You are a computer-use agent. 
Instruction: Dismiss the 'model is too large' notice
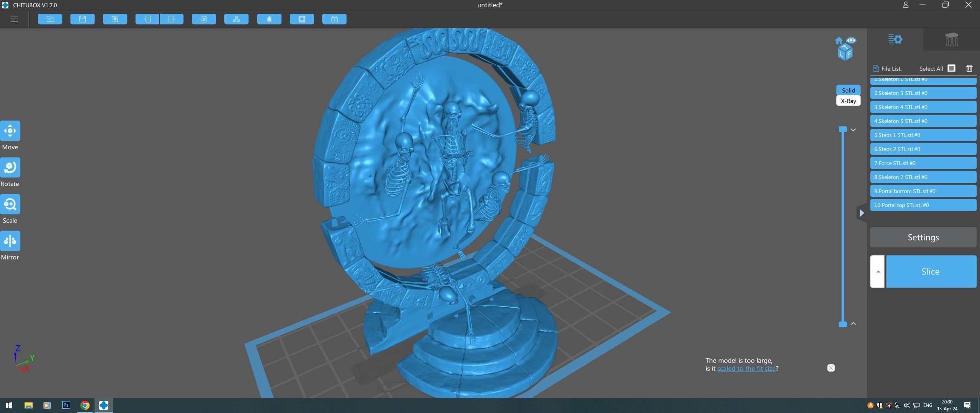coord(831,368)
